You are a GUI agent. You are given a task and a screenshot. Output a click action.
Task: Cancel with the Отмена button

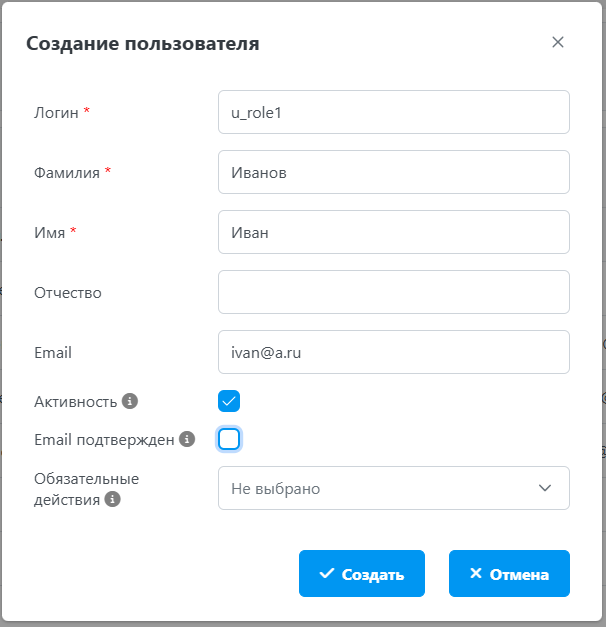509,574
